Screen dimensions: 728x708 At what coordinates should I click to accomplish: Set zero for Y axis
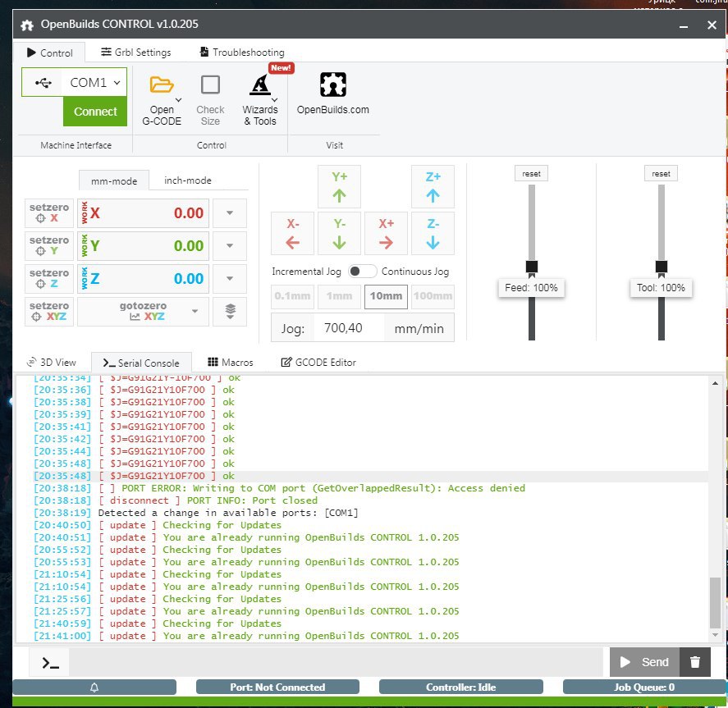pos(49,246)
